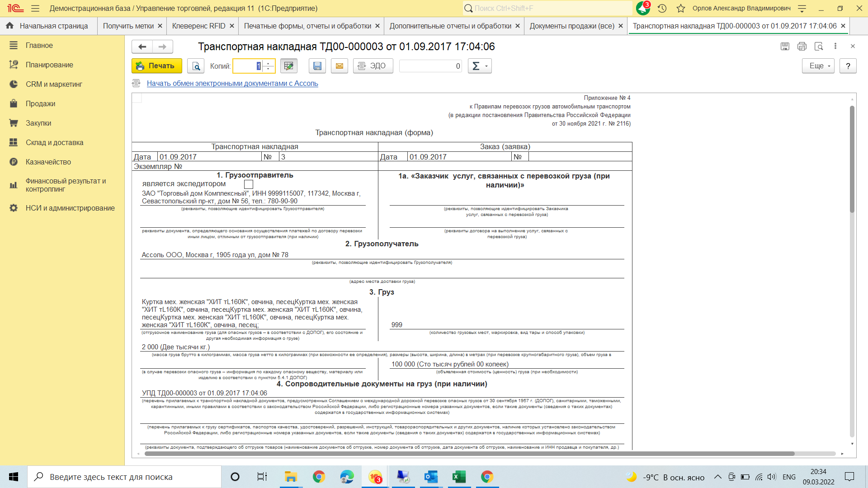The width and height of the screenshot is (868, 488).
Task: Go forward with the right arrow button
Action: coord(163,47)
